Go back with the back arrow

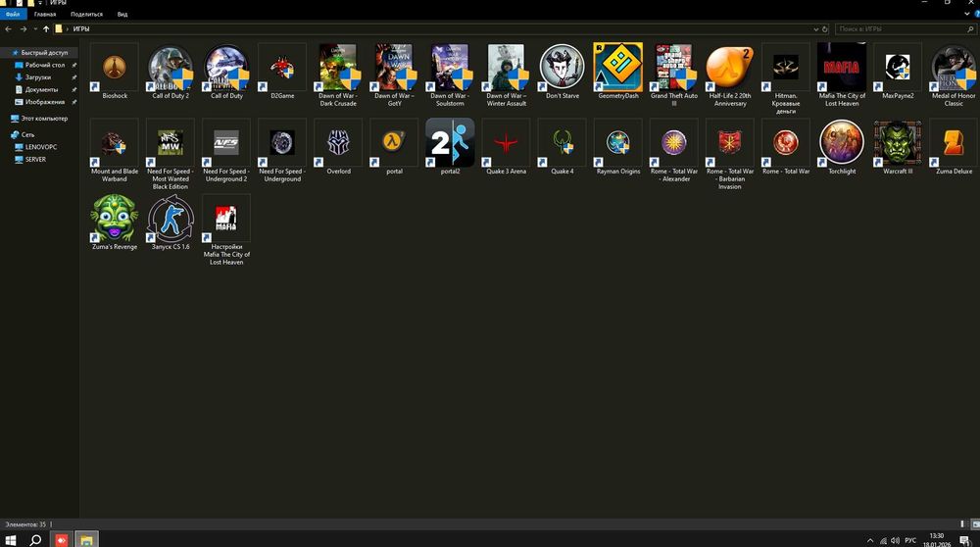[x=8, y=28]
